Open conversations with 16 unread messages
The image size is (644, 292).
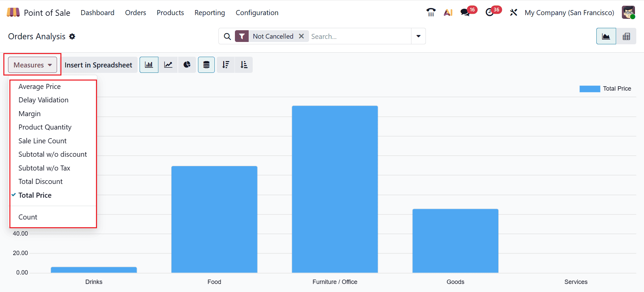coord(468,12)
